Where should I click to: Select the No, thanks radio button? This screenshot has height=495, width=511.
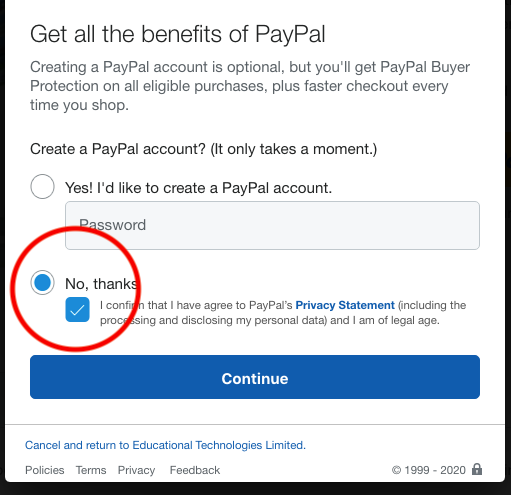(42, 283)
